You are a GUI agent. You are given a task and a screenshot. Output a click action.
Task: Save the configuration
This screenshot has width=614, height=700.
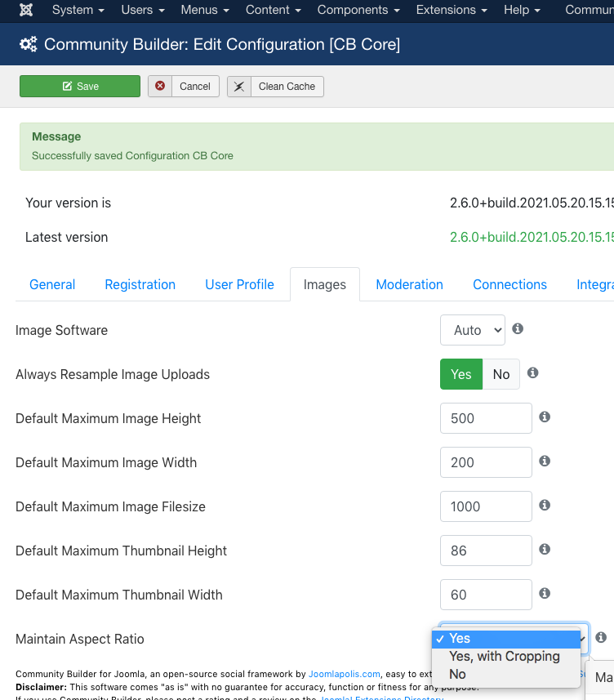[x=80, y=86]
